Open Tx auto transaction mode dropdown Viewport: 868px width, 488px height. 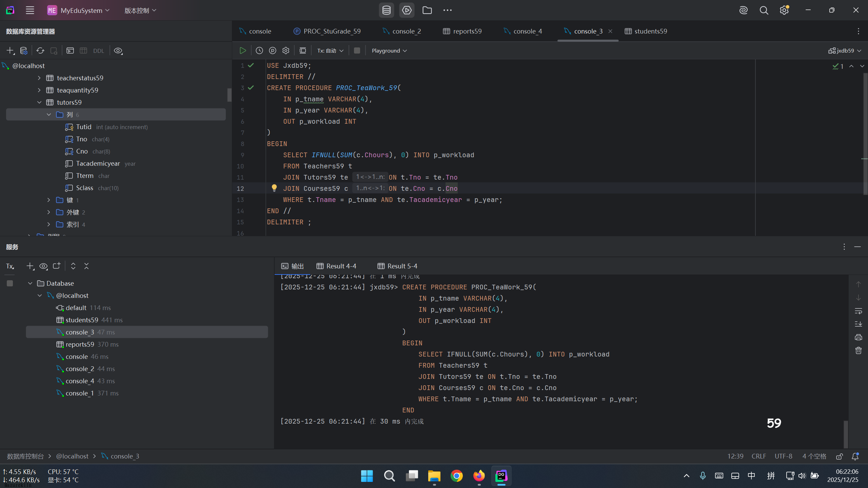330,50
